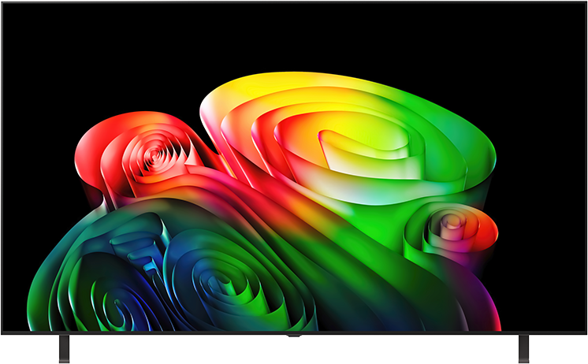This screenshot has width=588, height=364.
Task: Click the TV product image
Action: (294, 182)
